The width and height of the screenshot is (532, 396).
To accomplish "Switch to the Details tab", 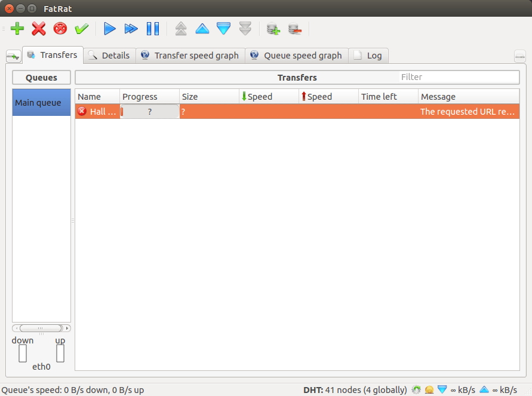I will point(110,56).
